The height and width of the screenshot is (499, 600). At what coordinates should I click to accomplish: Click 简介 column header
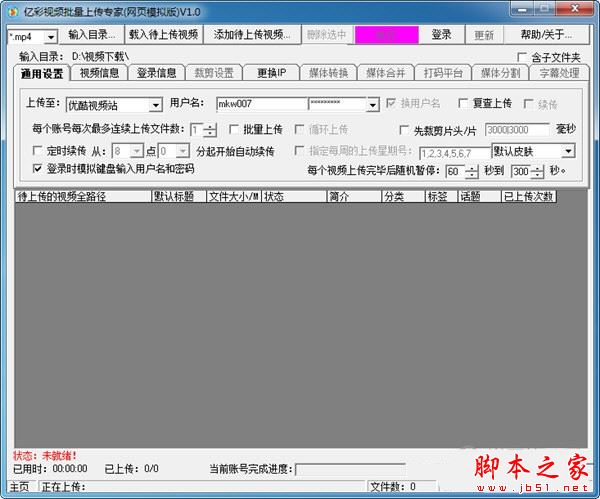coord(354,197)
